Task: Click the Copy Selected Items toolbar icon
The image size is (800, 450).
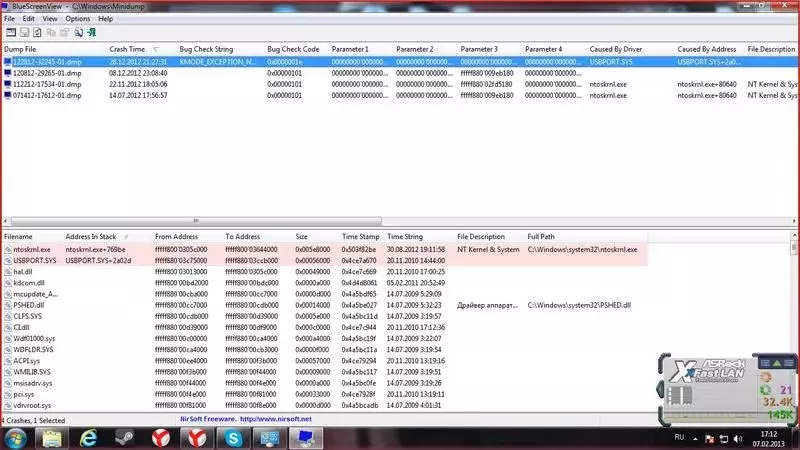Action: (x=51, y=33)
